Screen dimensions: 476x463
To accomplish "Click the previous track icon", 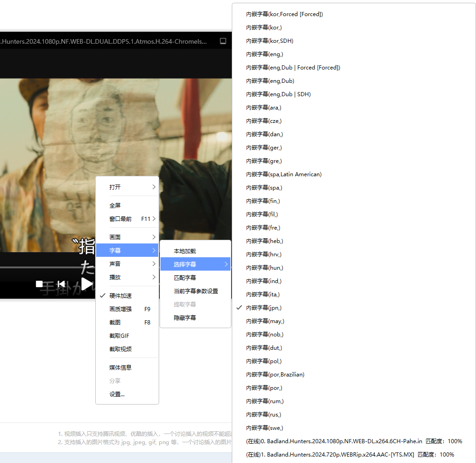I will pos(61,284).
